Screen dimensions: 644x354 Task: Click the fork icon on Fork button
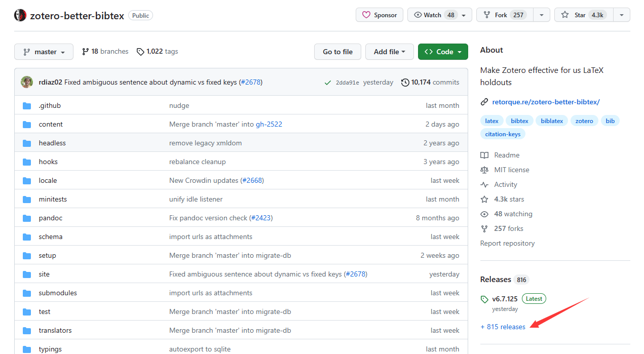coord(487,15)
